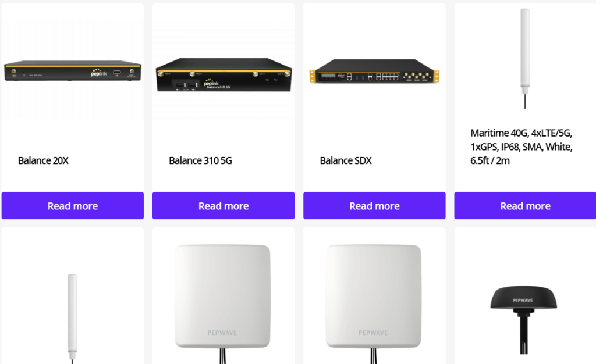Open the Balance 310 5G title link
Viewport: 596px width, 364px height.
(x=200, y=160)
